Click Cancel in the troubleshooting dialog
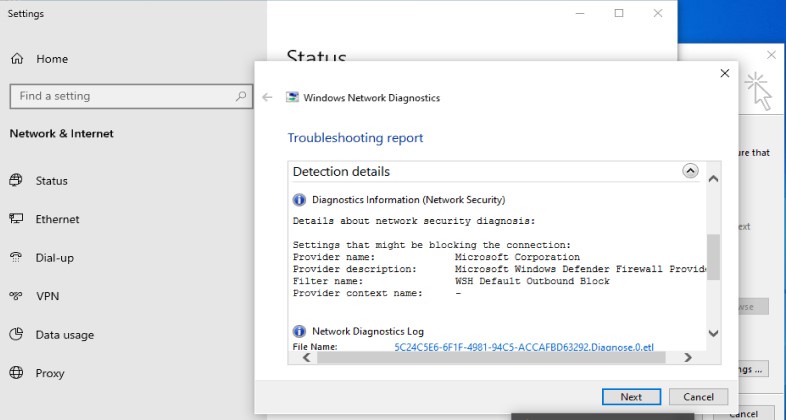Image resolution: width=786 pixels, height=420 pixels. click(x=698, y=397)
